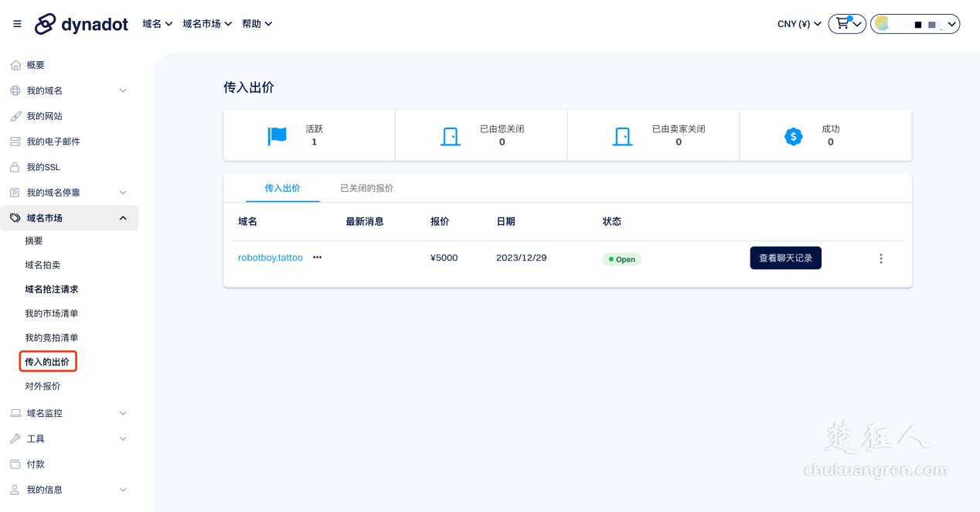Open the three-dot row action menu
Image resolution: width=980 pixels, height=512 pixels.
point(881,258)
